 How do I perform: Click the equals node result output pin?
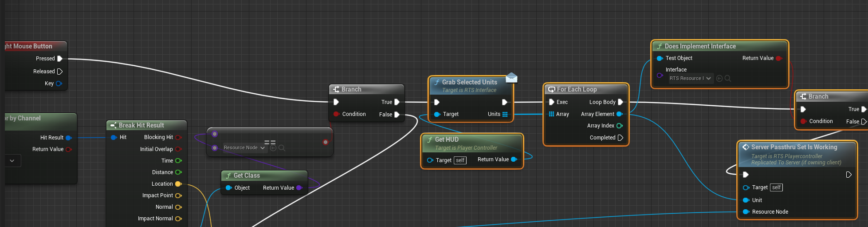326,142
